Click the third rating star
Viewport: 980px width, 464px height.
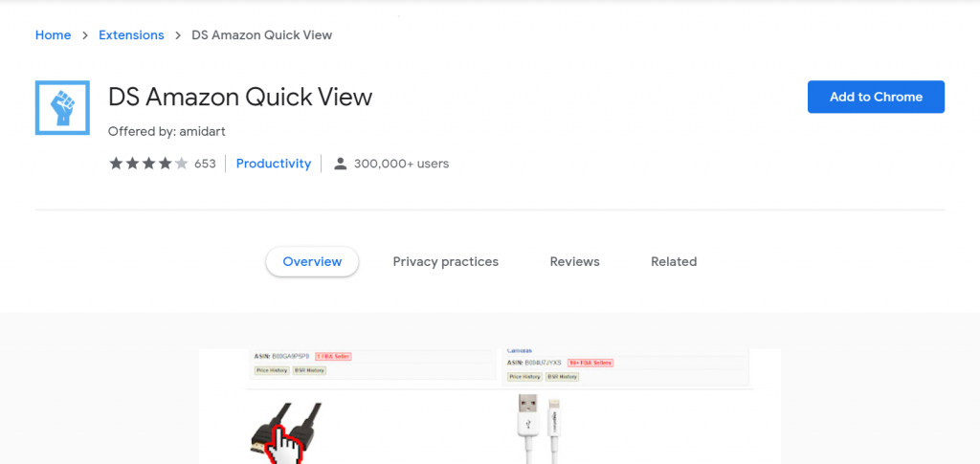pyautogui.click(x=148, y=164)
